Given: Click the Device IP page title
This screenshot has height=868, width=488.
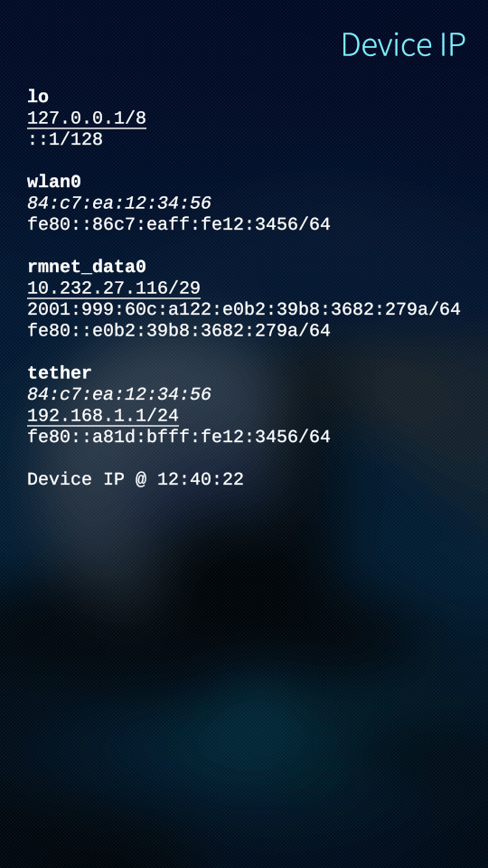Looking at the screenshot, I should pyautogui.click(x=403, y=44).
